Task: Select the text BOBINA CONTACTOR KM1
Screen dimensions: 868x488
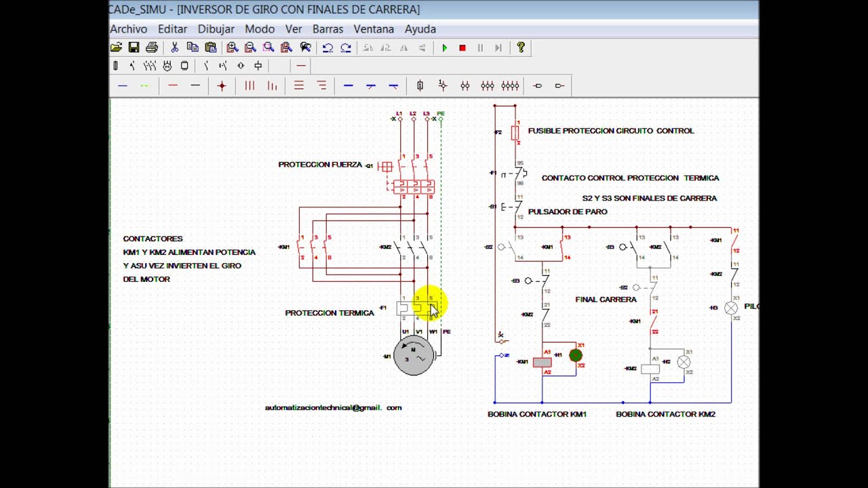Action: pos(537,414)
